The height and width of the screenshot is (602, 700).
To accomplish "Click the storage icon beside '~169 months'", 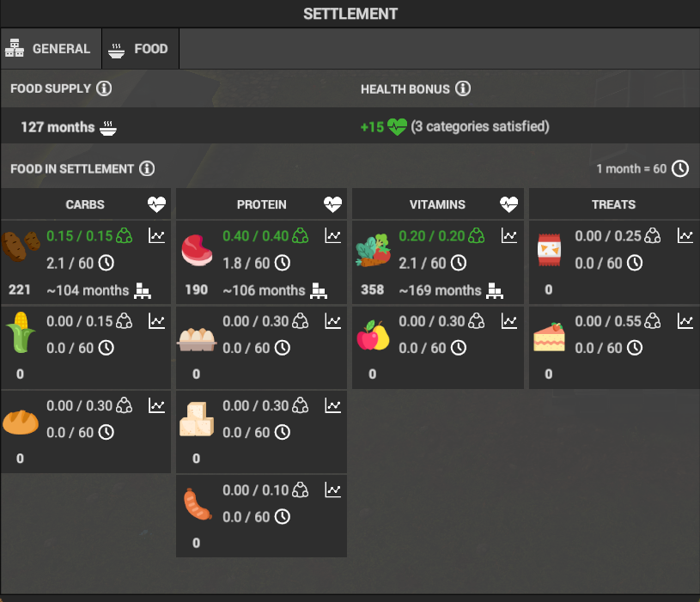I will (x=495, y=291).
